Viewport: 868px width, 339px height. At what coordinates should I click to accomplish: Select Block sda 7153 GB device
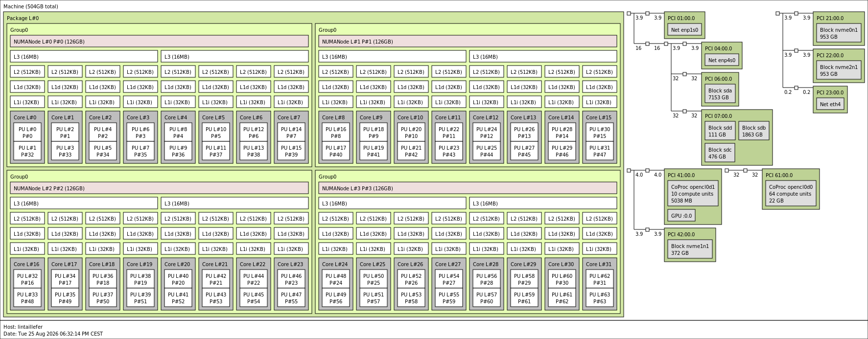tap(720, 94)
